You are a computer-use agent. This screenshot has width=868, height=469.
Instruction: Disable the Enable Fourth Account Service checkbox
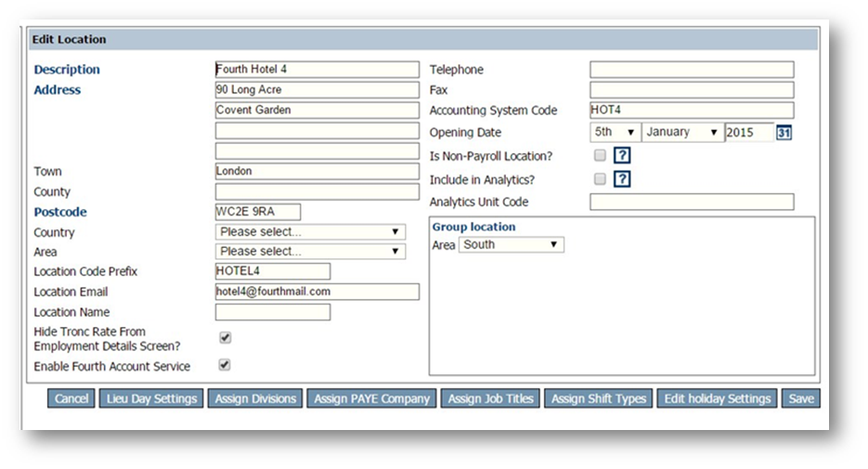pos(225,365)
